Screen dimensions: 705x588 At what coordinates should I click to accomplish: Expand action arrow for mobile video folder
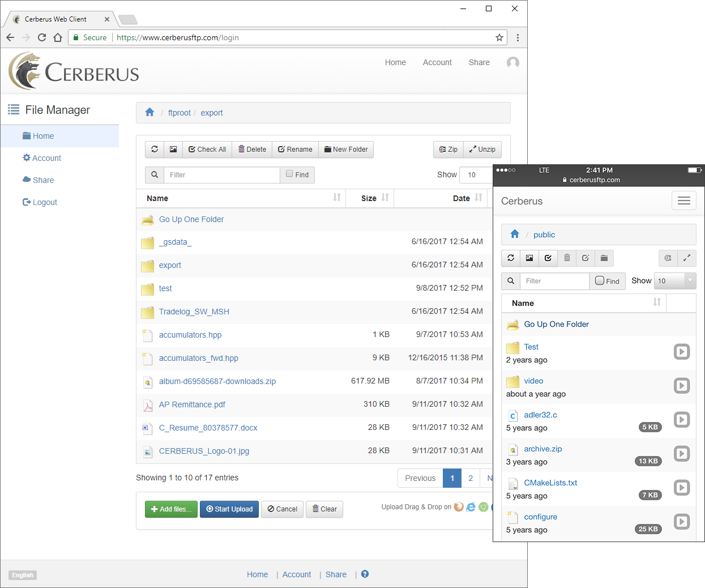pyautogui.click(x=682, y=386)
